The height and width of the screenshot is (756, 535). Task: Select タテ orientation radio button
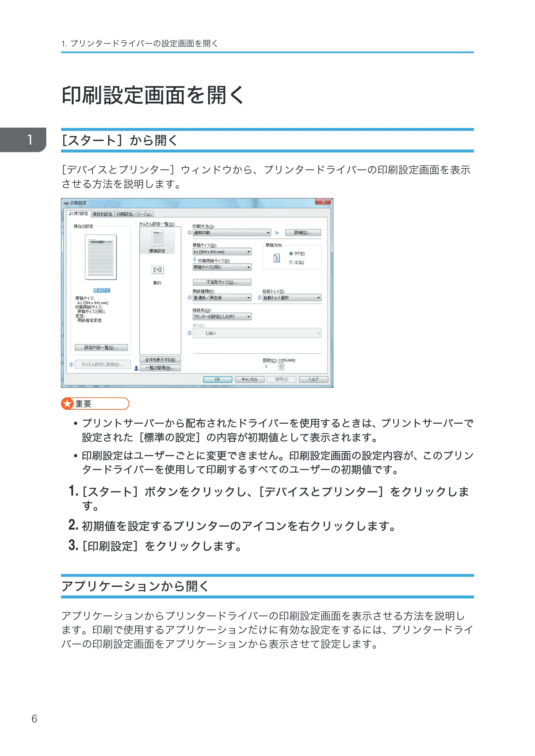tap(291, 253)
